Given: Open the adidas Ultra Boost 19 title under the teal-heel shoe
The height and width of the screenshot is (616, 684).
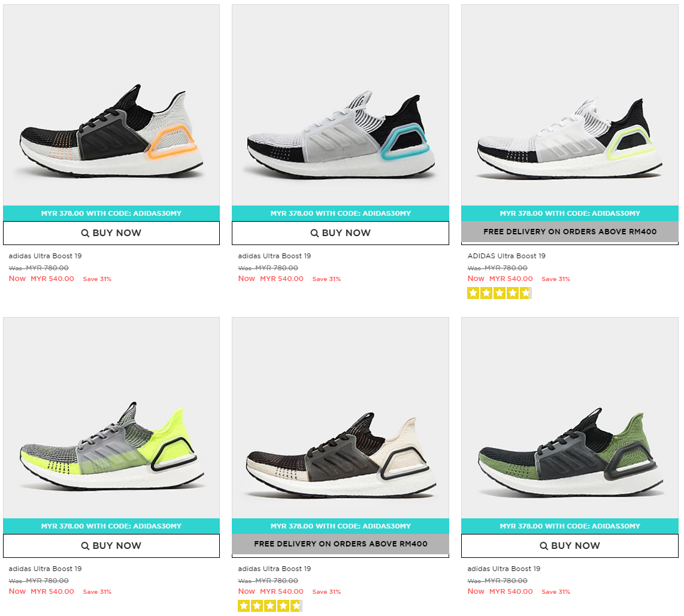Looking at the screenshot, I should click(x=274, y=256).
